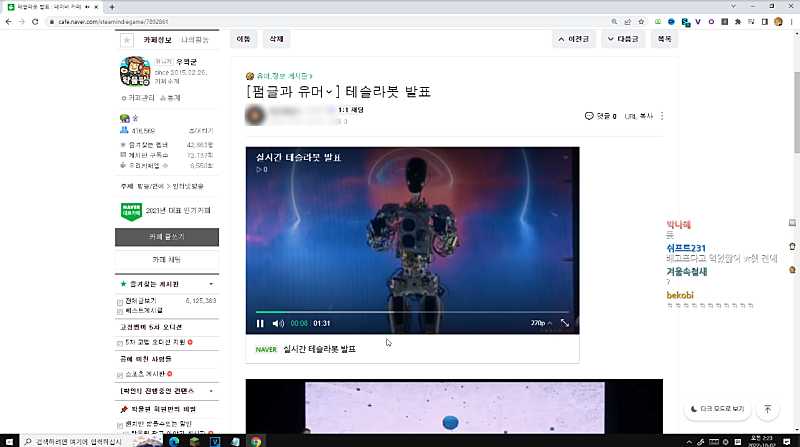
Task: Open a new browser tab
Action: point(112,7)
